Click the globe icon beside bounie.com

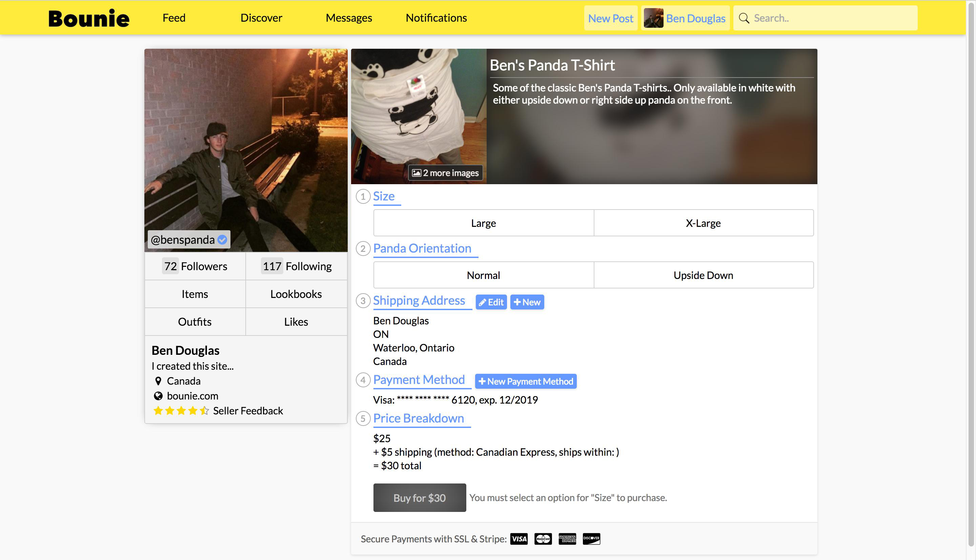[x=158, y=396]
